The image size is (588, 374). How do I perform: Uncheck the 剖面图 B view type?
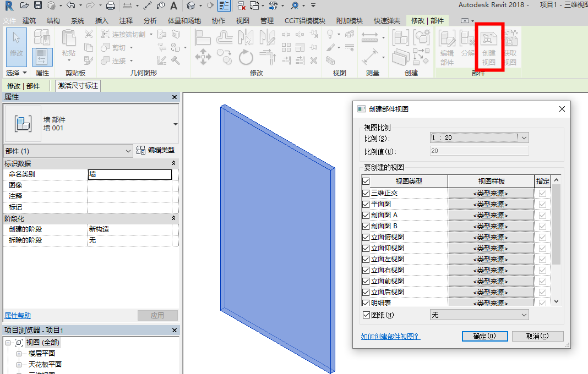point(366,227)
